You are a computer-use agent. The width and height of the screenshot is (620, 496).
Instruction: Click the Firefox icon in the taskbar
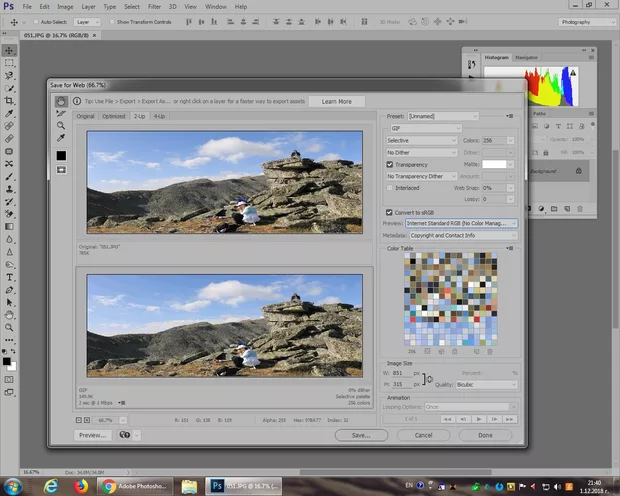79,486
